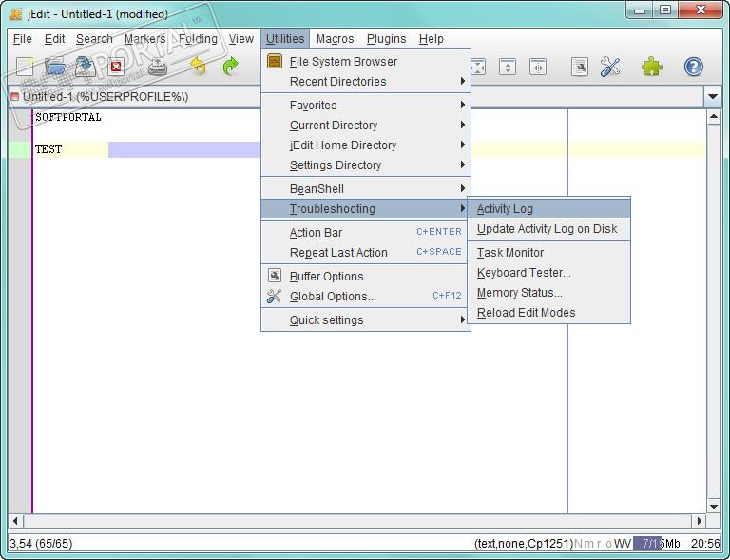Click the Split Horizontally toolbar icon
This screenshot has width=730, height=560.
[508, 68]
